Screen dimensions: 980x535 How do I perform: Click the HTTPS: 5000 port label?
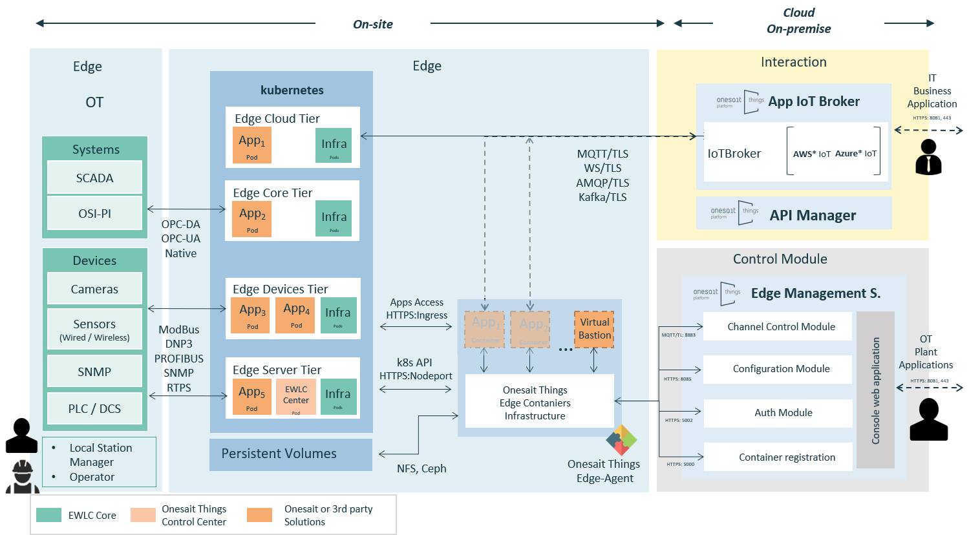click(x=681, y=464)
